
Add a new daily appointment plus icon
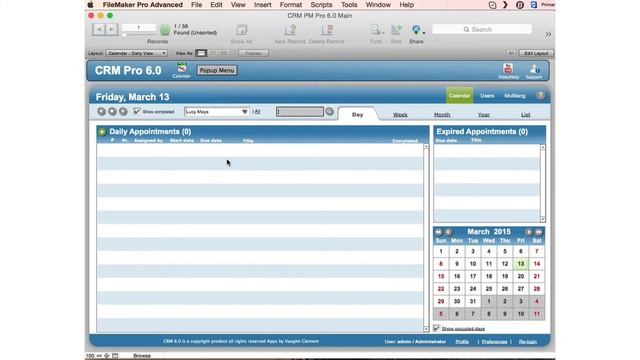coord(102,132)
